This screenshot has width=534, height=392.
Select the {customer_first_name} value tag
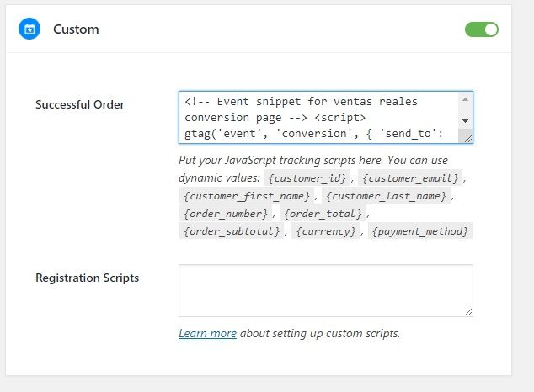point(246,196)
